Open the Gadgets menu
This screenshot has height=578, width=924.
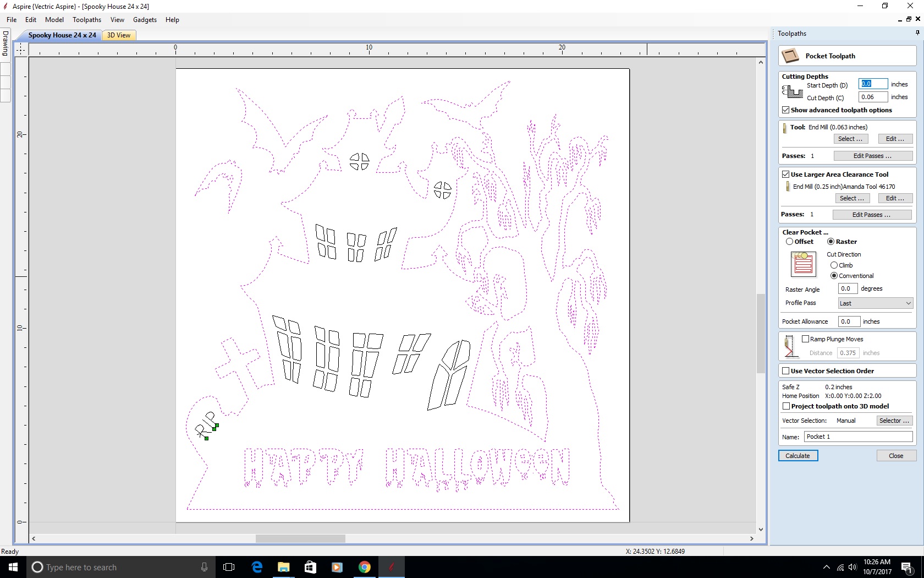145,20
